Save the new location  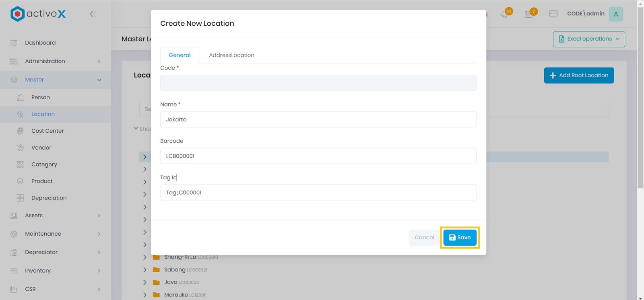click(x=460, y=237)
